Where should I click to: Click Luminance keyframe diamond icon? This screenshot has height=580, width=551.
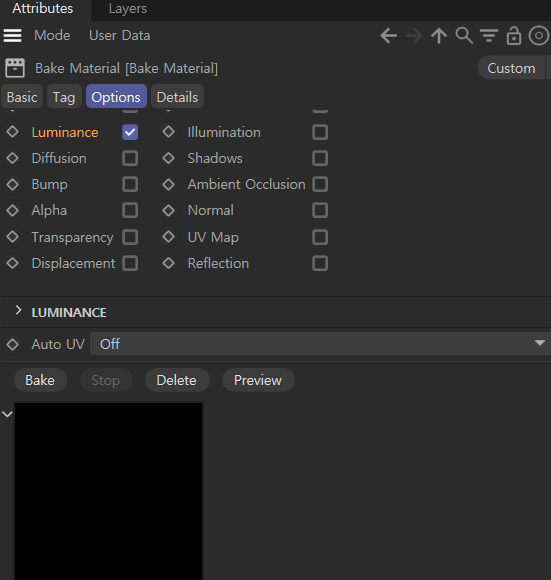pyautogui.click(x=13, y=132)
